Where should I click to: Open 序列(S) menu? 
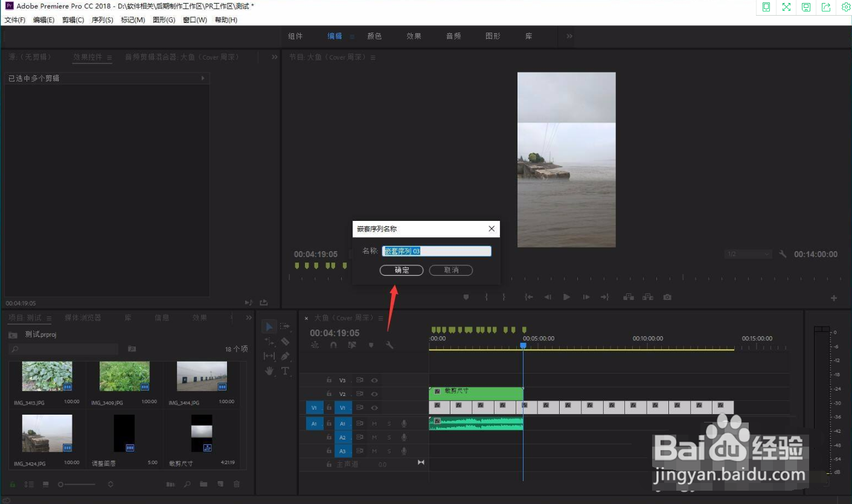pyautogui.click(x=102, y=20)
